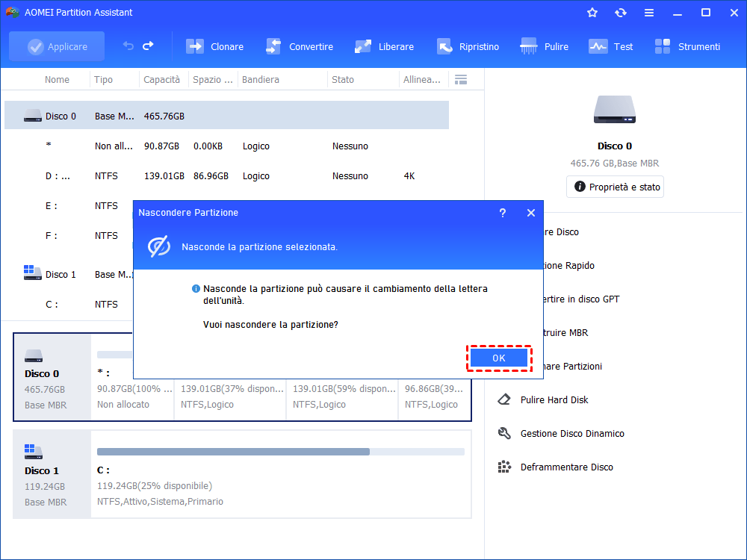Open the Convertire menu
The width and height of the screenshot is (747, 560).
[300, 46]
